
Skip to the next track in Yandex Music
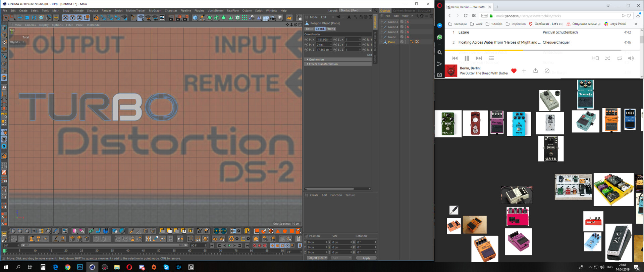tap(479, 58)
